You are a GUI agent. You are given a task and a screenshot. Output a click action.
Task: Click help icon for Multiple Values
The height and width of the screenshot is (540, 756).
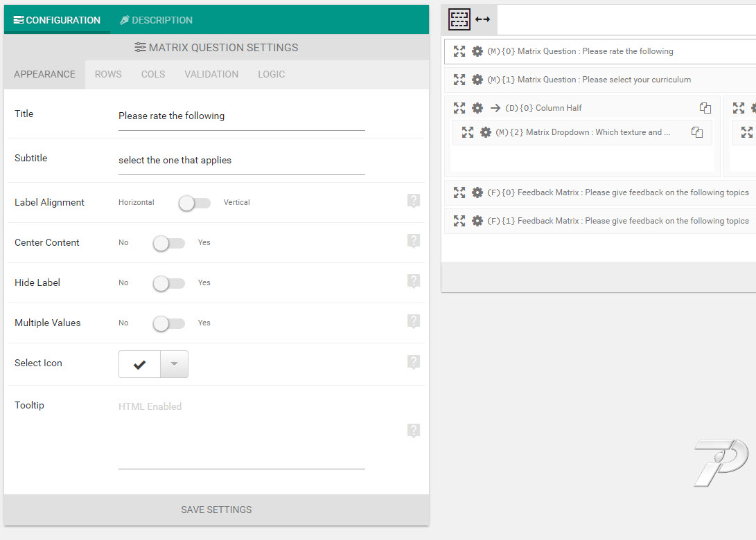(x=414, y=321)
